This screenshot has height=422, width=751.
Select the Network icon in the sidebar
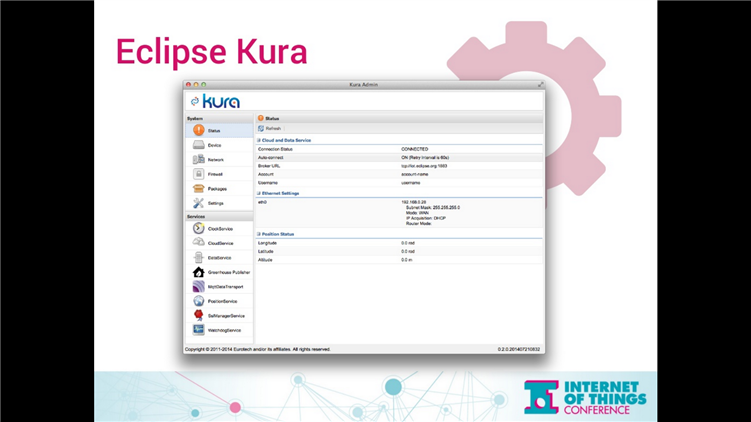pos(199,160)
